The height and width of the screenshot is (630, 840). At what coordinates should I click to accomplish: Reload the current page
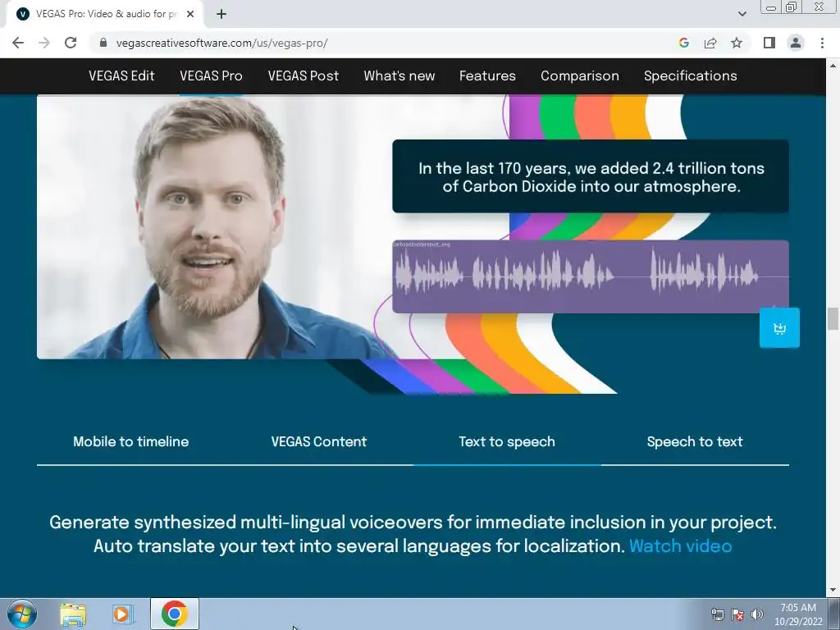point(71,43)
